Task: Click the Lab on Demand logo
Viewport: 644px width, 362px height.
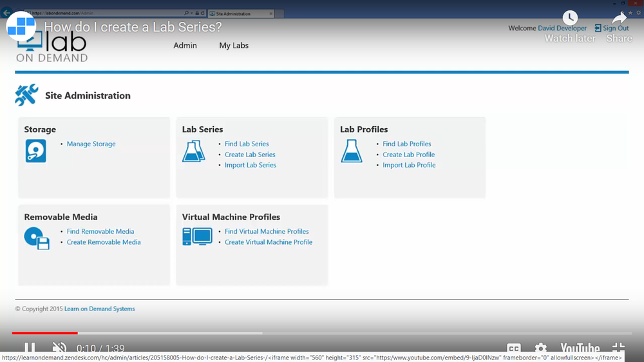Action: tap(52, 47)
